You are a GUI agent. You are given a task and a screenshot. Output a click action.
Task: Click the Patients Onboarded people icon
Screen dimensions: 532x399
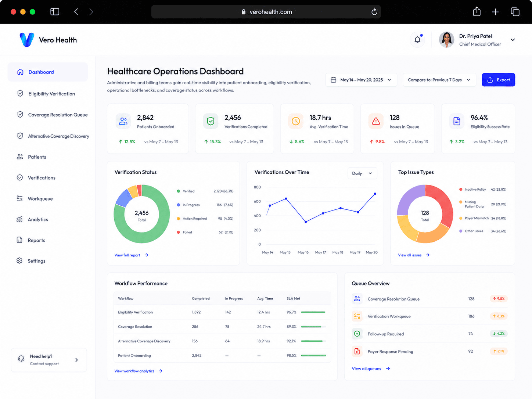(123, 121)
